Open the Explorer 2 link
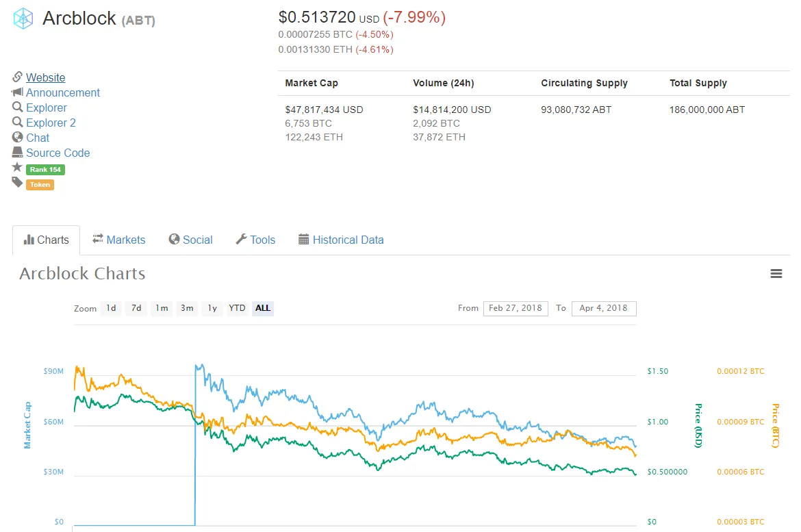Viewport: 801px width, 532px height. pyautogui.click(x=51, y=123)
